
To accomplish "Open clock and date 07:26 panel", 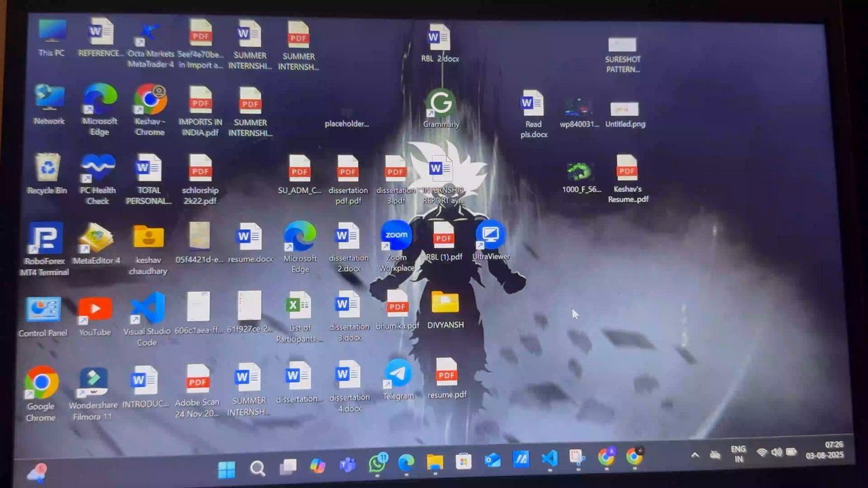I will [827, 450].
